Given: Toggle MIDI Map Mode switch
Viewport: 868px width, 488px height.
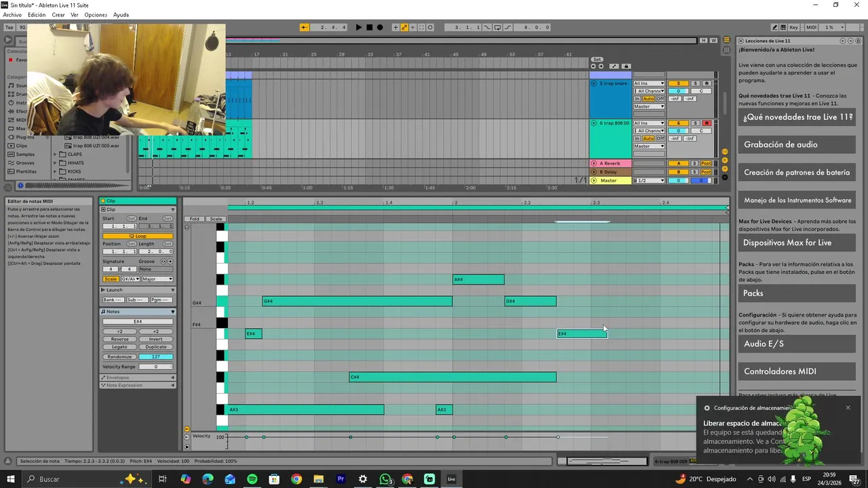Looking at the screenshot, I should pyautogui.click(x=812, y=27).
